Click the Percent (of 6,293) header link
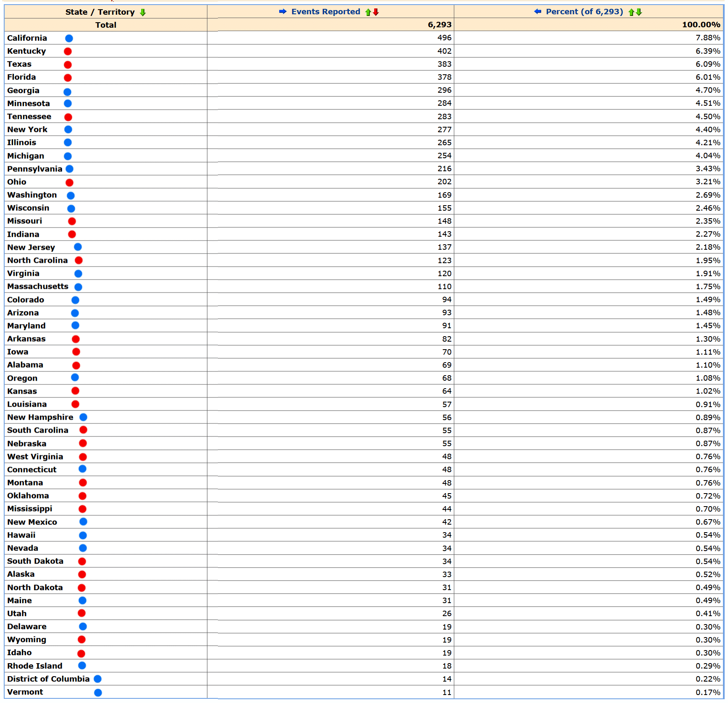Viewport: 728px width, 703px height. point(584,12)
